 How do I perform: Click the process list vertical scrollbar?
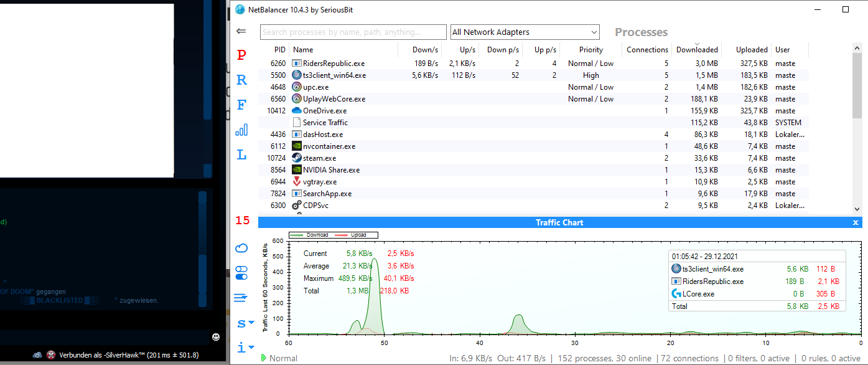coord(856,125)
